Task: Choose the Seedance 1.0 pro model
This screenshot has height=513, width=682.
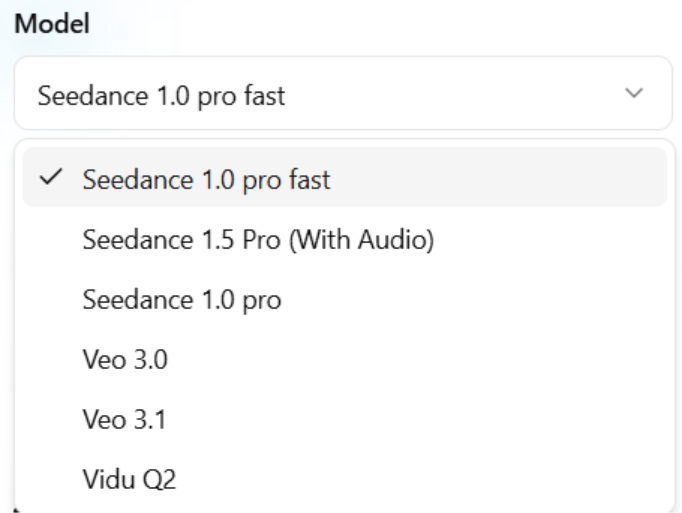Action: 182,300
